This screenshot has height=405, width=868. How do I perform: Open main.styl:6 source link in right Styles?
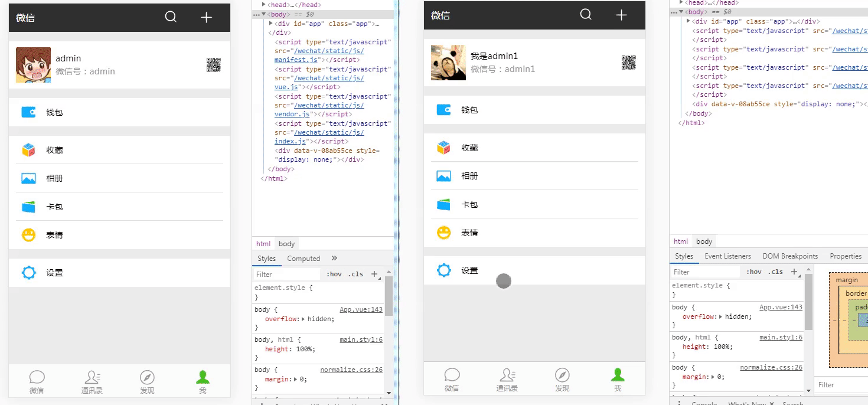[x=781, y=337]
